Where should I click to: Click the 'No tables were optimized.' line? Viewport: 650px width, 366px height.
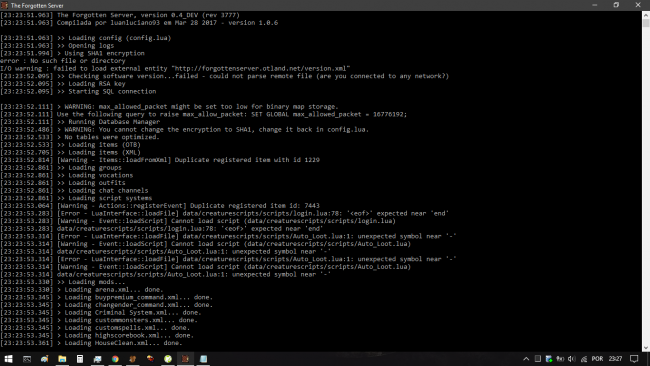point(80,137)
